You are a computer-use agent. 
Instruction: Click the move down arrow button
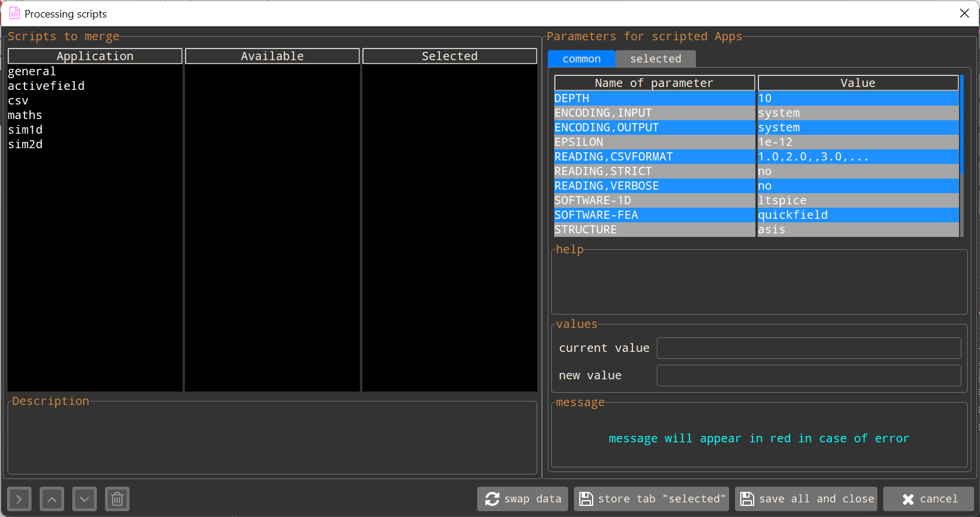tap(85, 499)
